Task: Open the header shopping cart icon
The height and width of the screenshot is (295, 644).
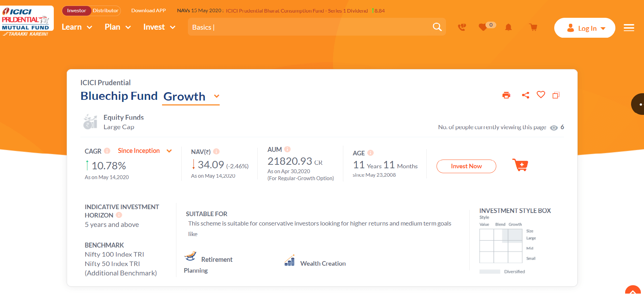Action: tap(533, 27)
